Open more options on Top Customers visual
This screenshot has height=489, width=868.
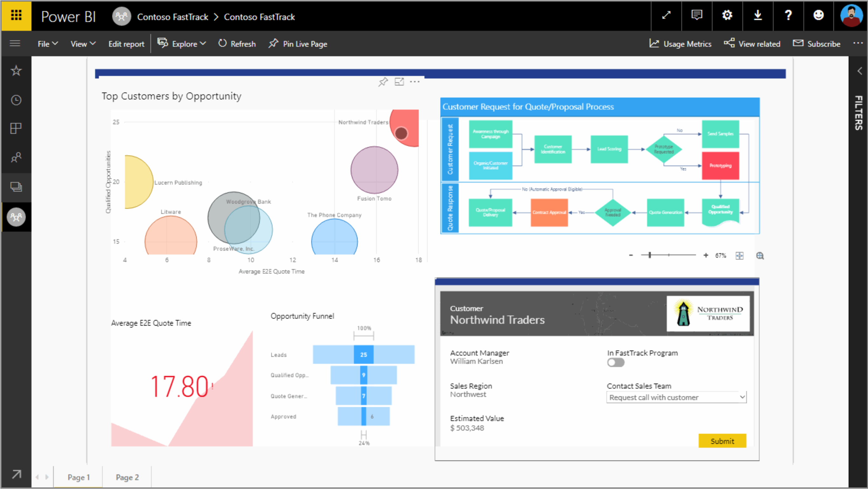click(415, 82)
